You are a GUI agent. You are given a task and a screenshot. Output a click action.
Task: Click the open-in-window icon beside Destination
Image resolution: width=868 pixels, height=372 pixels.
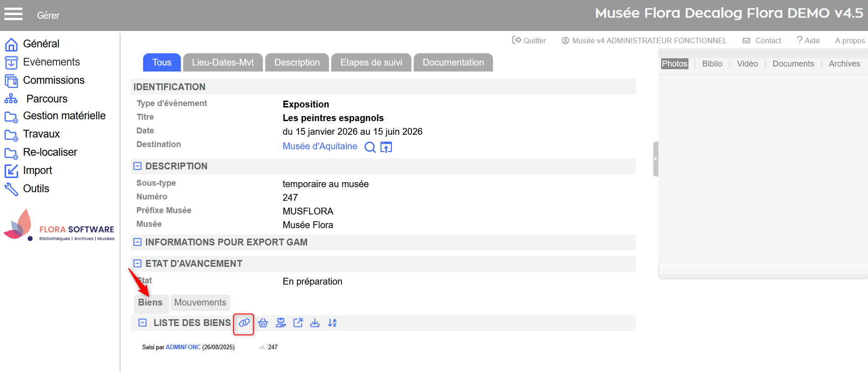[x=386, y=147]
